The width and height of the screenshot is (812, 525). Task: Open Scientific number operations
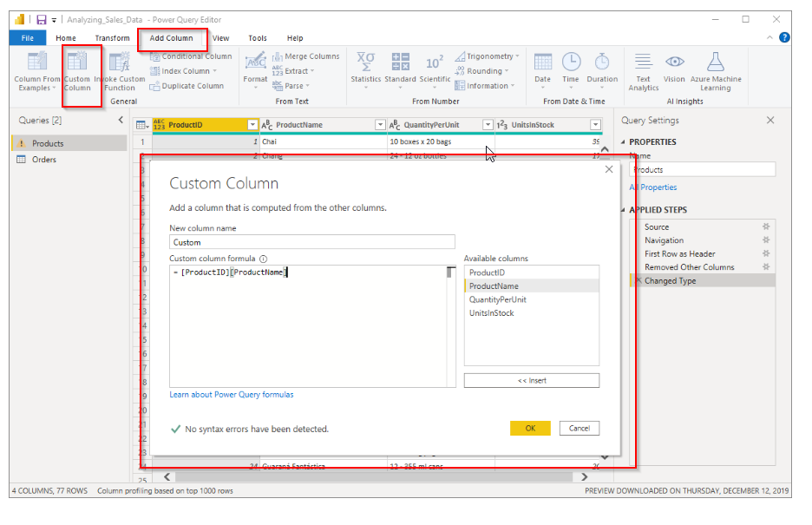(435, 70)
